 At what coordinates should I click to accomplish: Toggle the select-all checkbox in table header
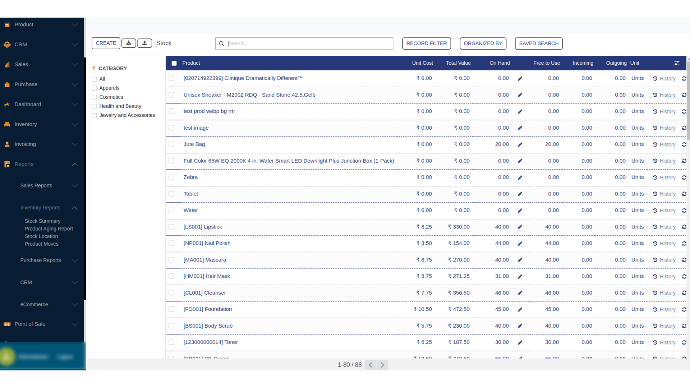point(174,63)
